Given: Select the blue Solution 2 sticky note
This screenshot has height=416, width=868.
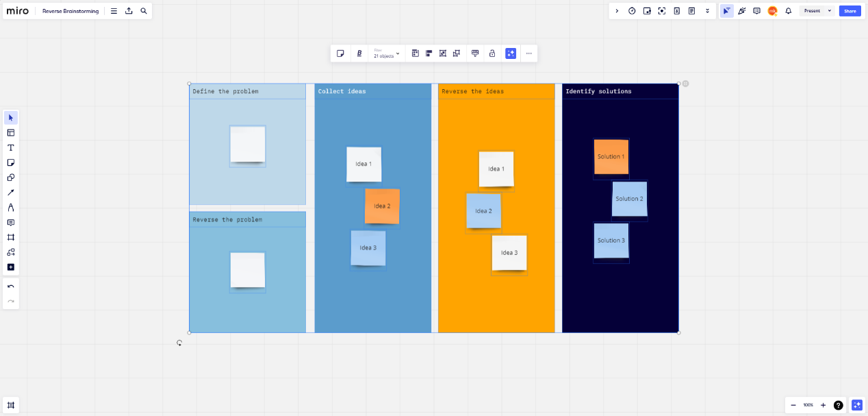Looking at the screenshot, I should coord(630,199).
